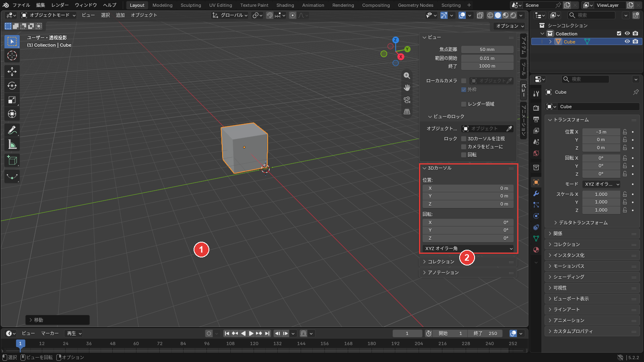Screen dimensions: 644x362
Task: Expand the モーションパス panel
Action: (x=592, y=266)
